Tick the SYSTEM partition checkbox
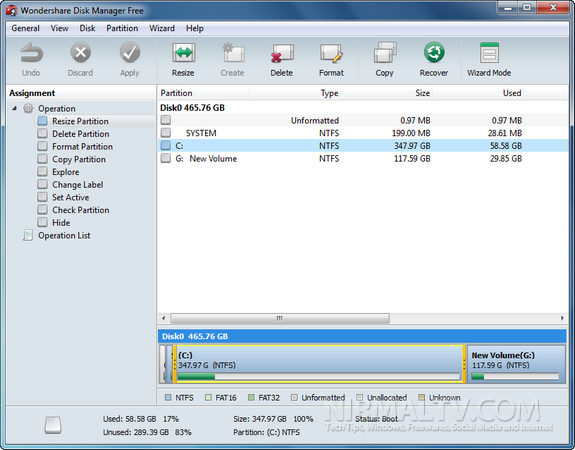This screenshot has height=450, width=575. [166, 132]
